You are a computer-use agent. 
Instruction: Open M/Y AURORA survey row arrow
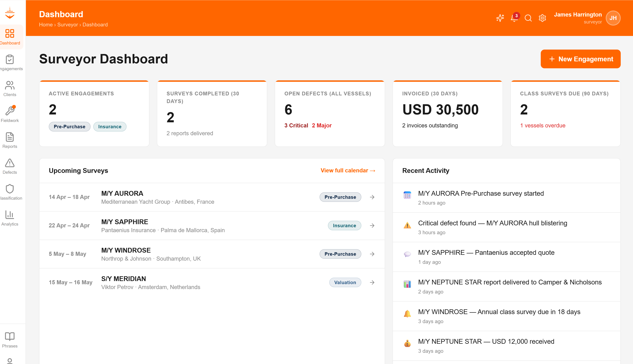(x=372, y=197)
